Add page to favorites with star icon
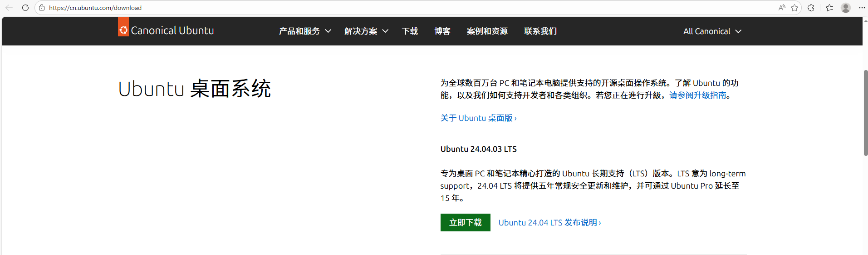This screenshot has height=255, width=868. pyautogui.click(x=794, y=8)
